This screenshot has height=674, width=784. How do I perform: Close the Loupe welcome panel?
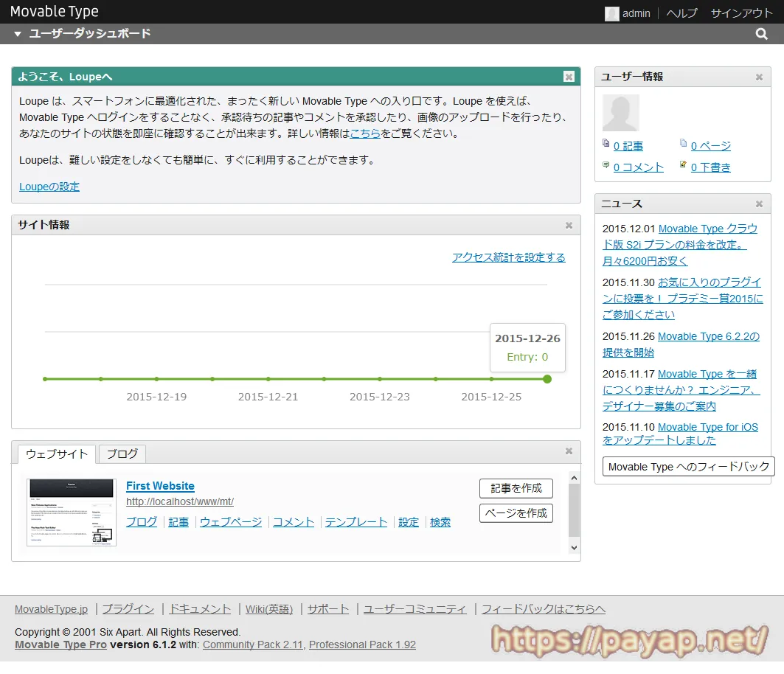point(569,77)
